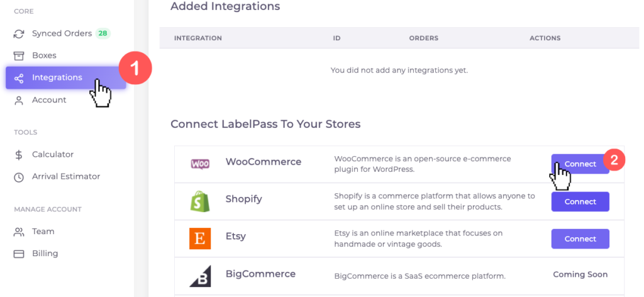Click the Calculator dollar sign icon
The height and width of the screenshot is (297, 644).
(19, 155)
